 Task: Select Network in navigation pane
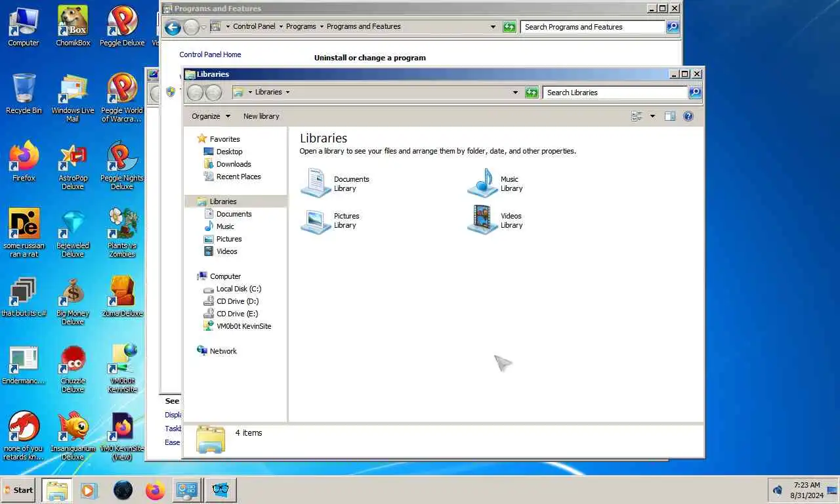pyautogui.click(x=223, y=351)
